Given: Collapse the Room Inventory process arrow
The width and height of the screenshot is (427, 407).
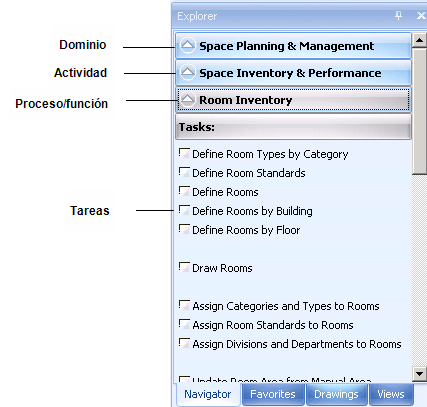Looking at the screenshot, I should point(188,100).
